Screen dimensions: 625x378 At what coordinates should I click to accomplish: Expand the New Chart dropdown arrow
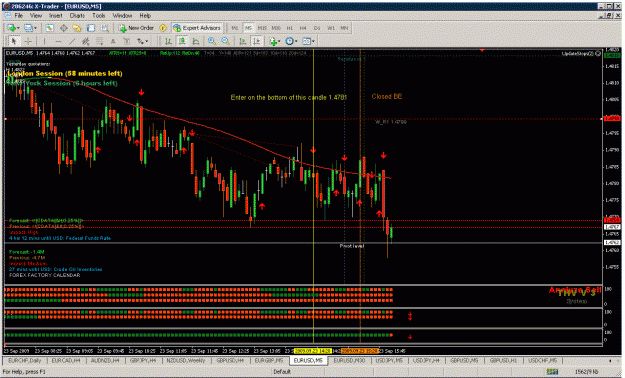(x=18, y=28)
